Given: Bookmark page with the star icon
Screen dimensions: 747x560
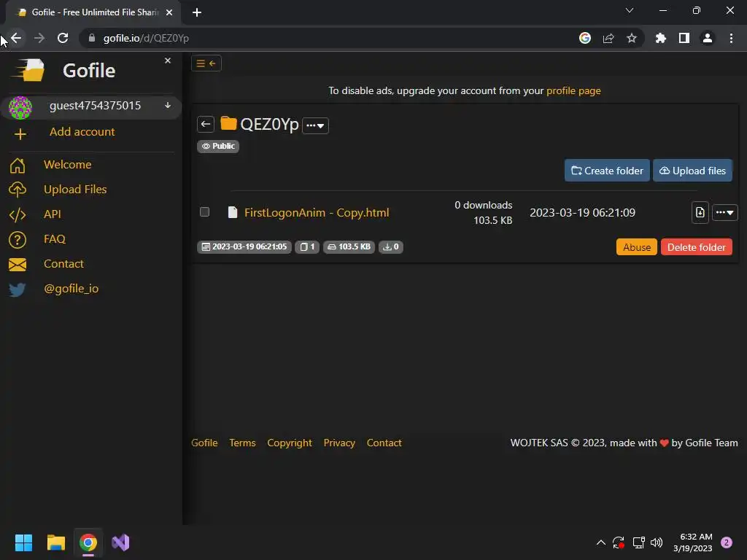Looking at the screenshot, I should (632, 38).
